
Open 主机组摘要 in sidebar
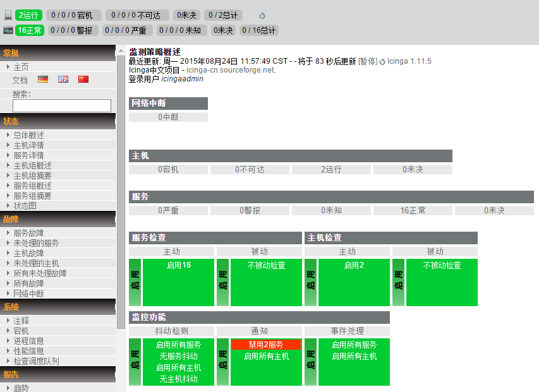(x=33, y=175)
